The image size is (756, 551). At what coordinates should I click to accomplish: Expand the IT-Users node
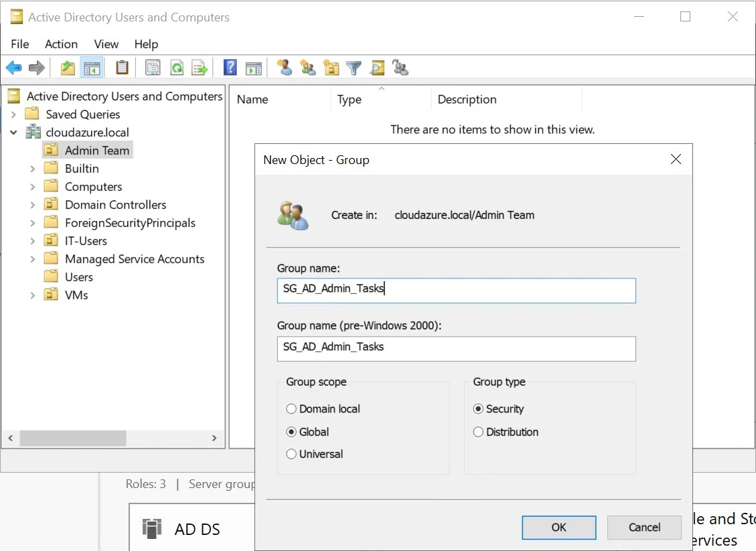(x=32, y=241)
